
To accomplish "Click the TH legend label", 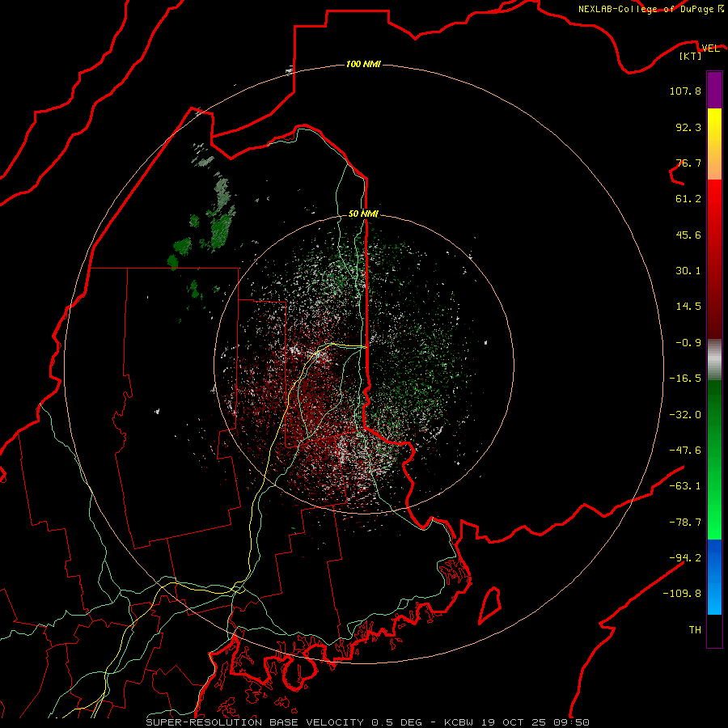I will click(695, 630).
